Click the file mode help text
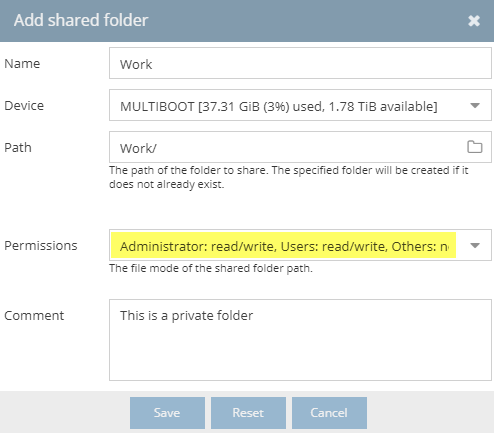The height and width of the screenshot is (433, 494). (211, 268)
